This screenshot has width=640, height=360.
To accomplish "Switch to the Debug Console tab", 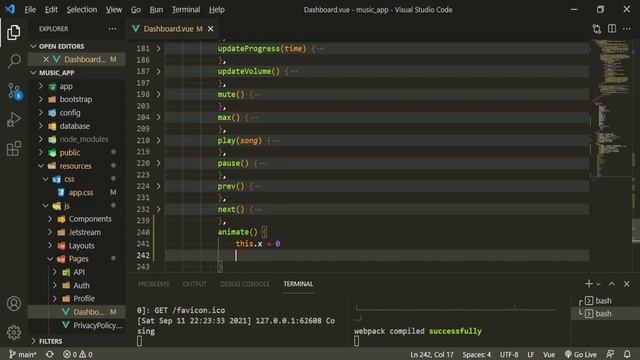I will point(245,284).
